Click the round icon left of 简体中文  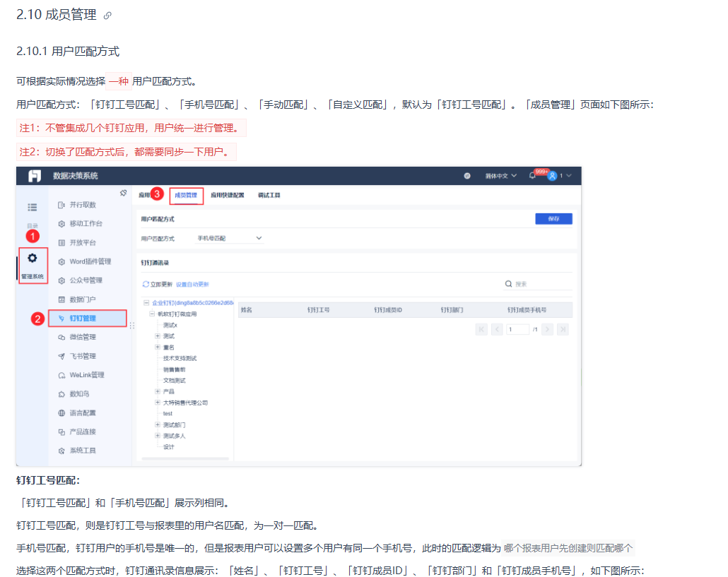pyautogui.click(x=467, y=176)
